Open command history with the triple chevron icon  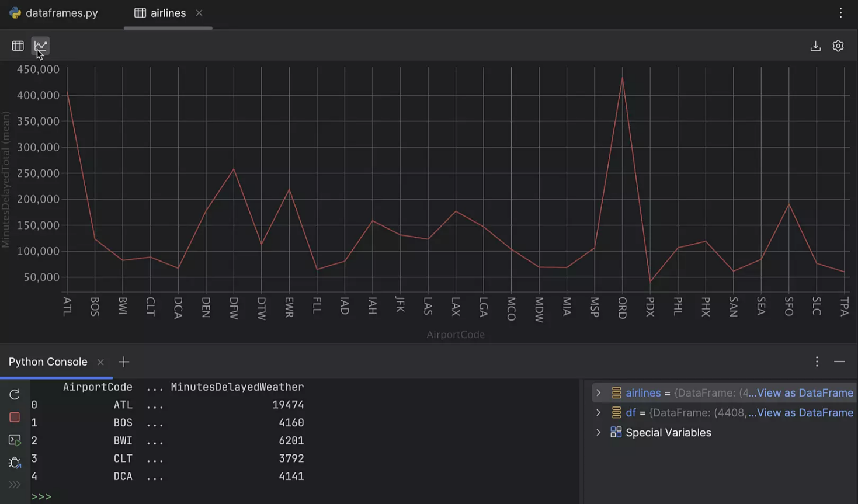pos(14,484)
